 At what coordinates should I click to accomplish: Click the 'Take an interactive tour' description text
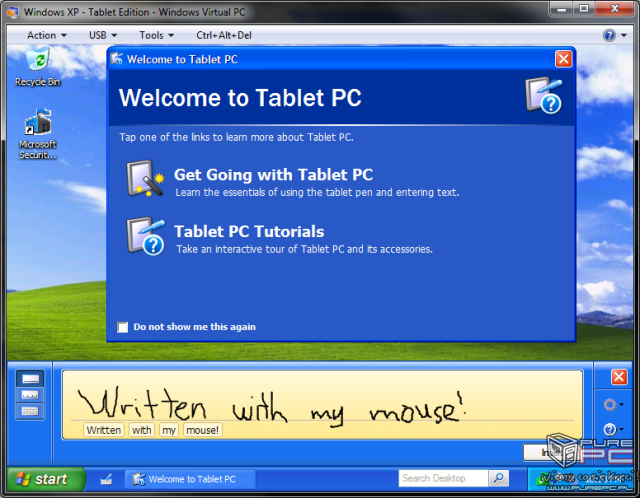pyautogui.click(x=304, y=249)
